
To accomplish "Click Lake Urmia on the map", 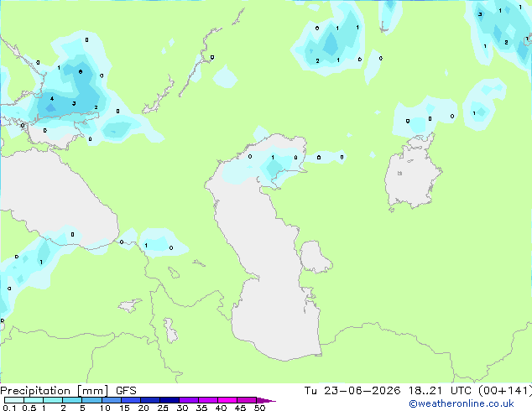I will (170, 330).
